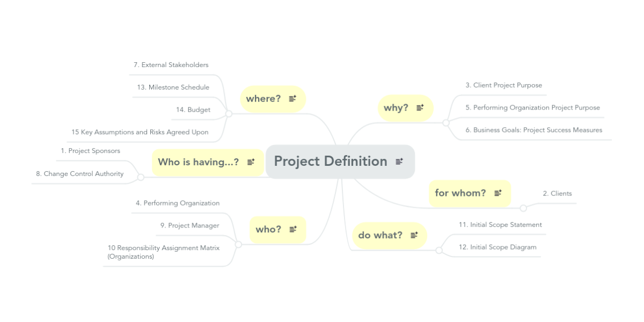Collapse the Who is having...? branch circle

[x=141, y=177]
